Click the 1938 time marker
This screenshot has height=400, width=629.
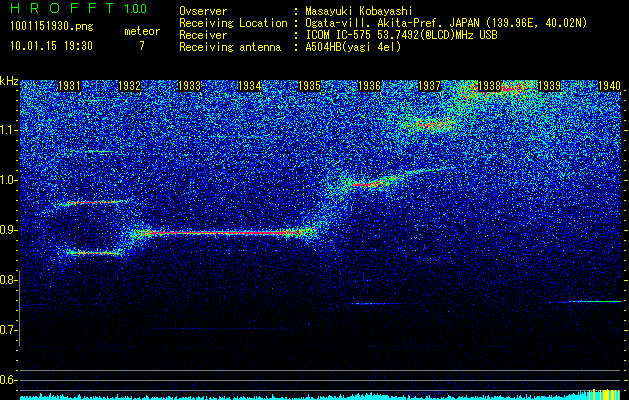(489, 86)
